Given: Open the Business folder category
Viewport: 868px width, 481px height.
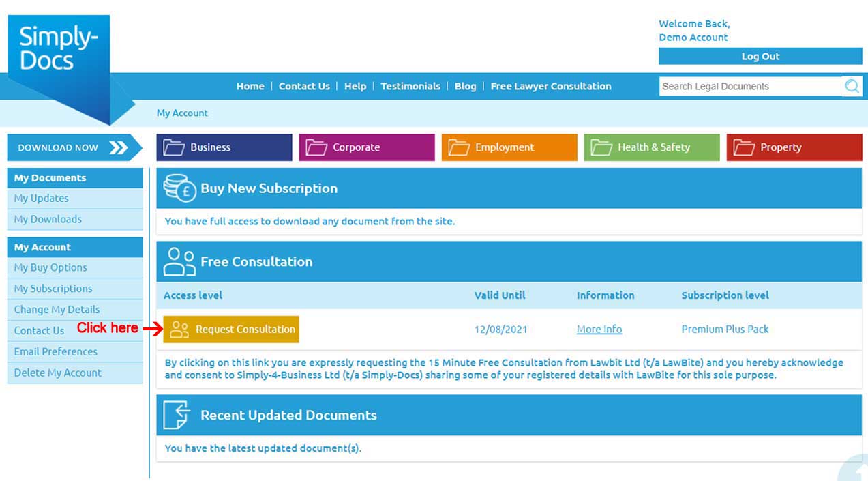Looking at the screenshot, I should point(224,147).
